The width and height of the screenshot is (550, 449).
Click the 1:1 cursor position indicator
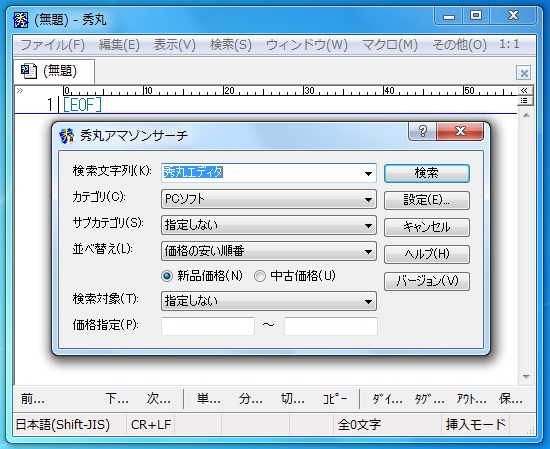(x=509, y=44)
